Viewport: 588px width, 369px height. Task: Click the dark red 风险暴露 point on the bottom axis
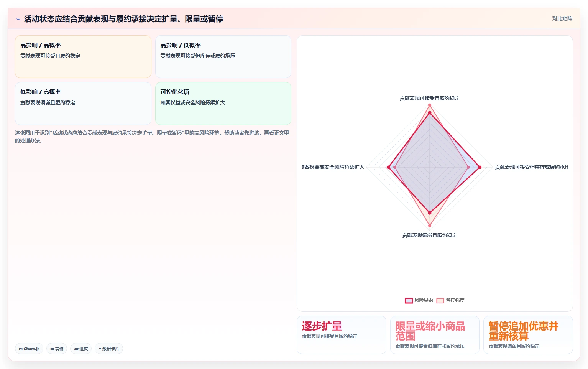(x=430, y=213)
